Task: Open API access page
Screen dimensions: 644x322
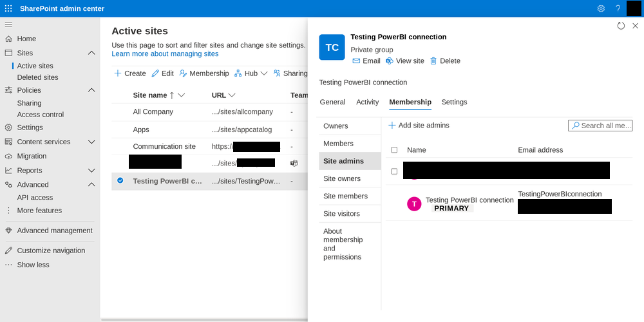Action: [x=35, y=198]
